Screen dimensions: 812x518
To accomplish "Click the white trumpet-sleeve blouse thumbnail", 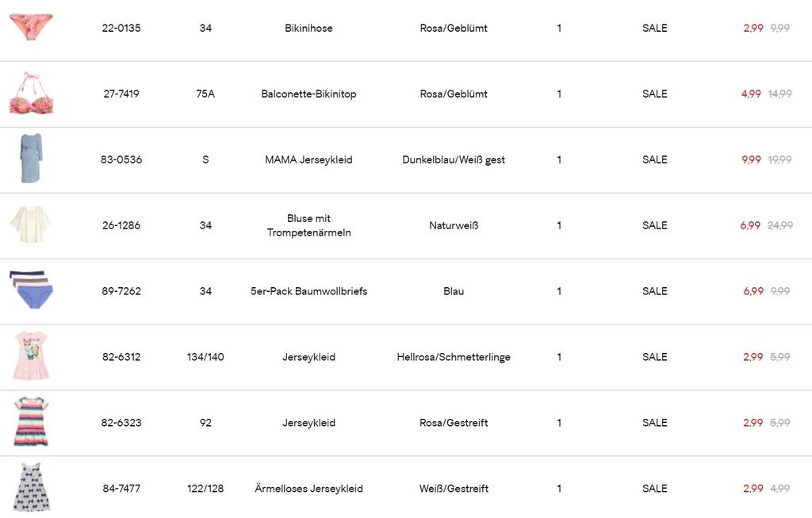I will click(x=31, y=224).
